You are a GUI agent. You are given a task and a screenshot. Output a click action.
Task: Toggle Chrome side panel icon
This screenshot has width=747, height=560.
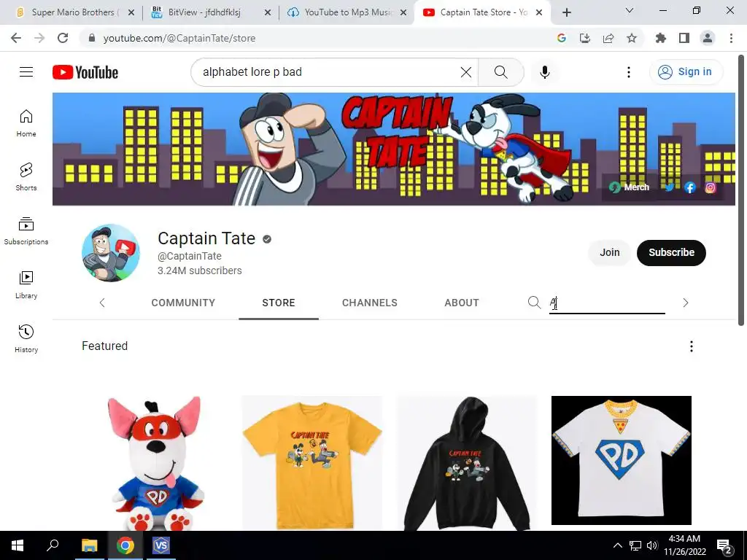pos(684,38)
